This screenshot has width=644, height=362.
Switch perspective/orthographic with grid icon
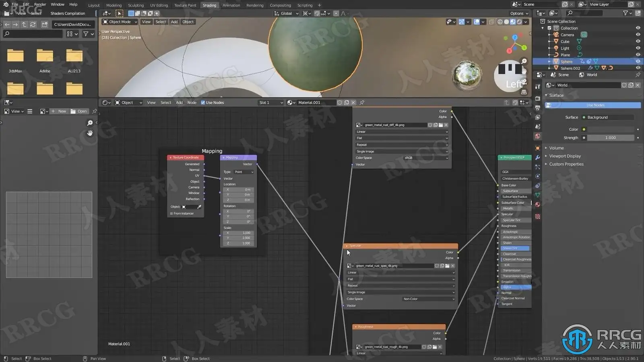tap(524, 92)
